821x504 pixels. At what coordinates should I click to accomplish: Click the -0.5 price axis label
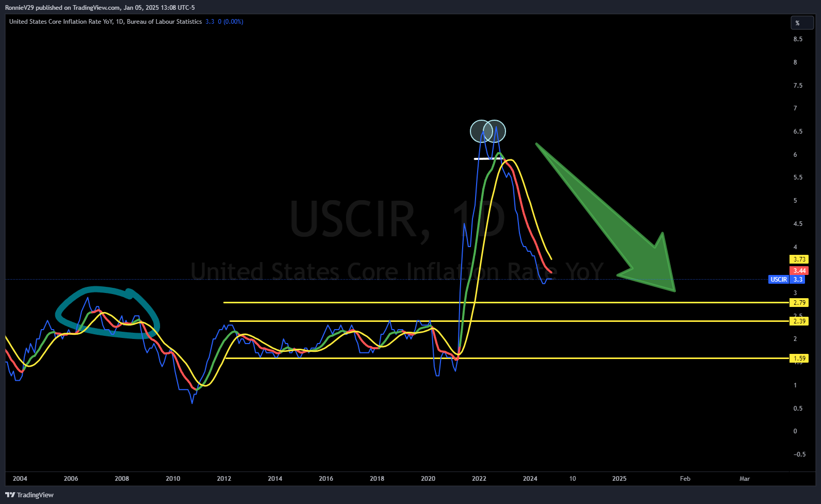pos(799,454)
